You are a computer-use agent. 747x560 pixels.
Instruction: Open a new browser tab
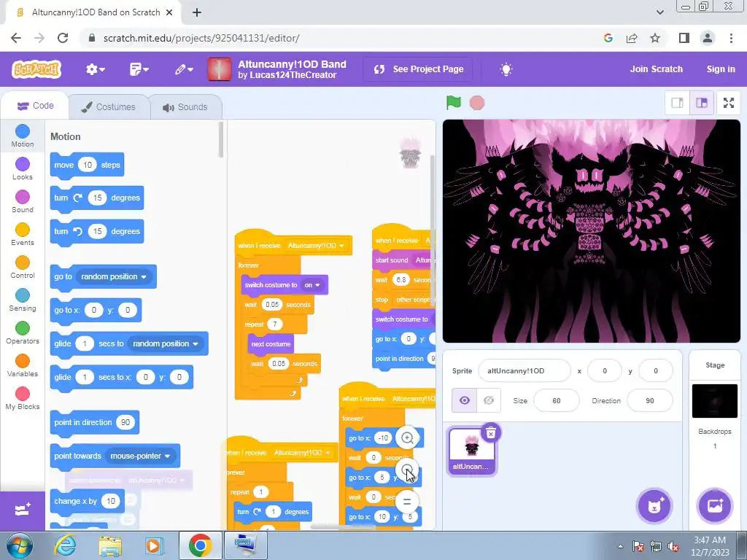click(197, 12)
